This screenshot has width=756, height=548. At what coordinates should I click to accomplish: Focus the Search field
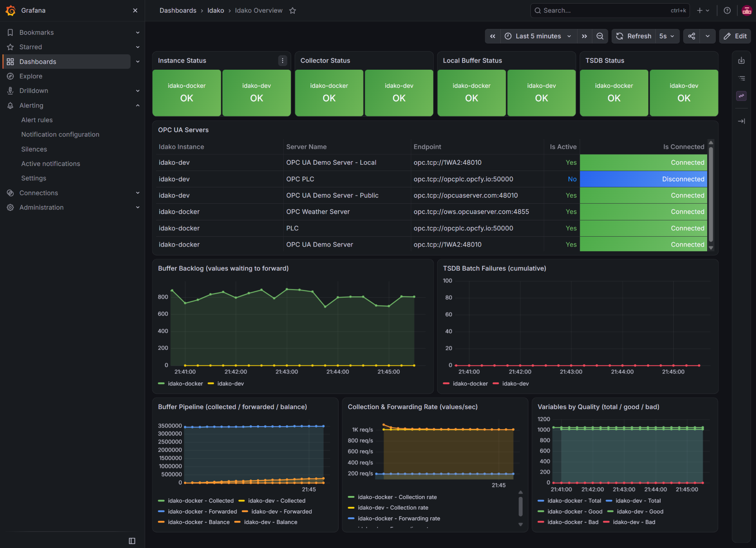coord(610,10)
